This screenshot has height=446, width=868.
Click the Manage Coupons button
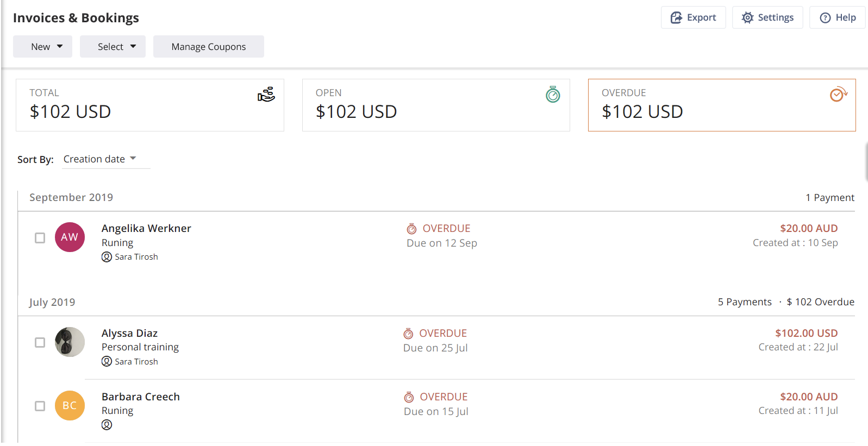(209, 47)
